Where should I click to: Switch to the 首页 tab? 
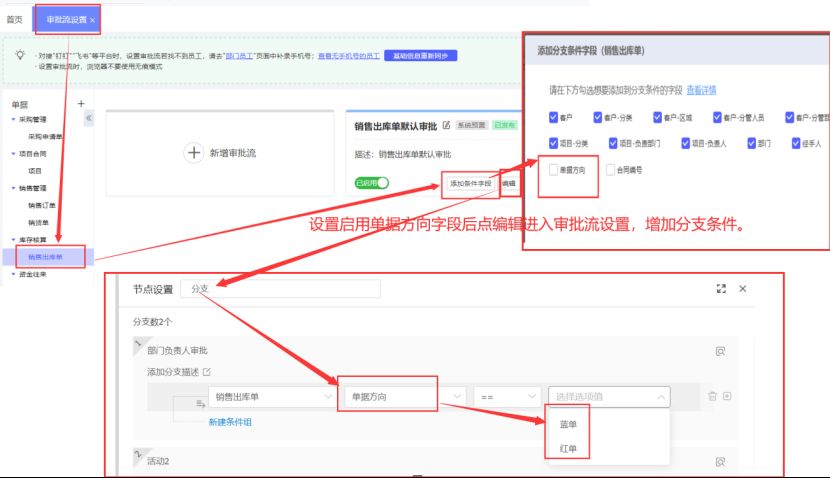(x=15, y=19)
